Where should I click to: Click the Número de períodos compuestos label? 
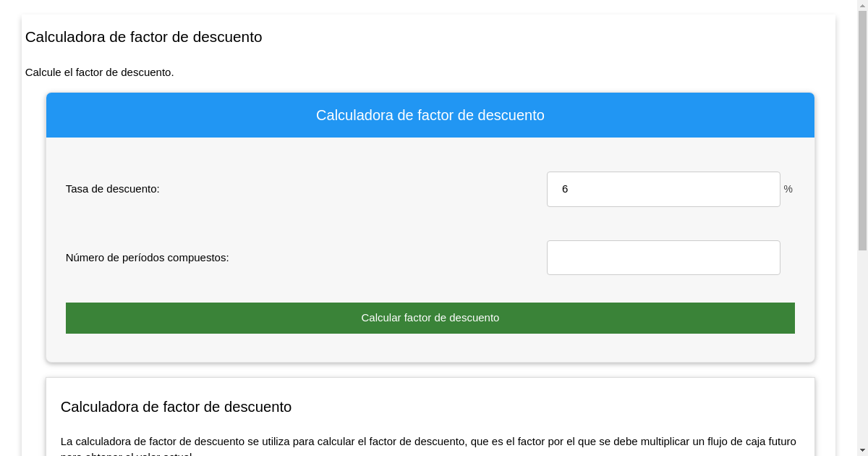(147, 258)
